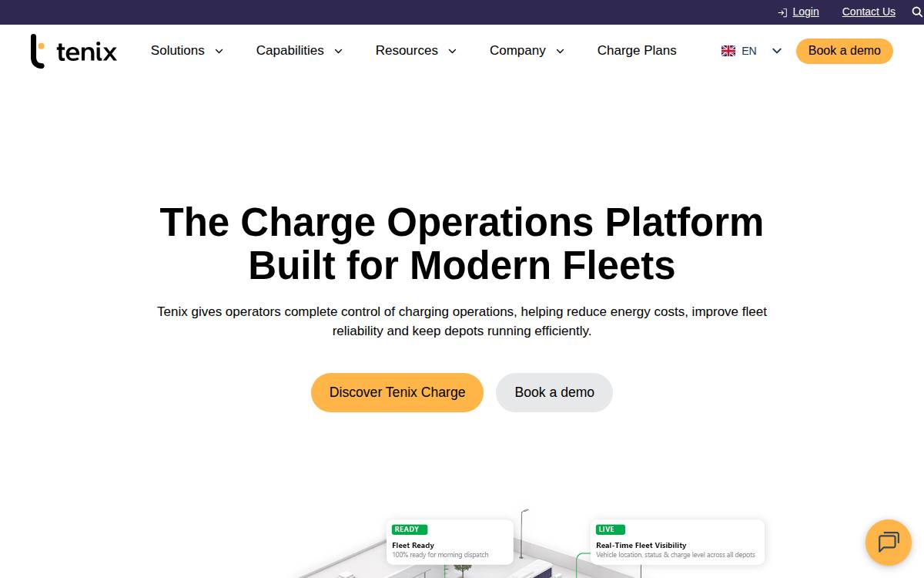
Task: Open the chat widget bubble
Action: tap(889, 543)
